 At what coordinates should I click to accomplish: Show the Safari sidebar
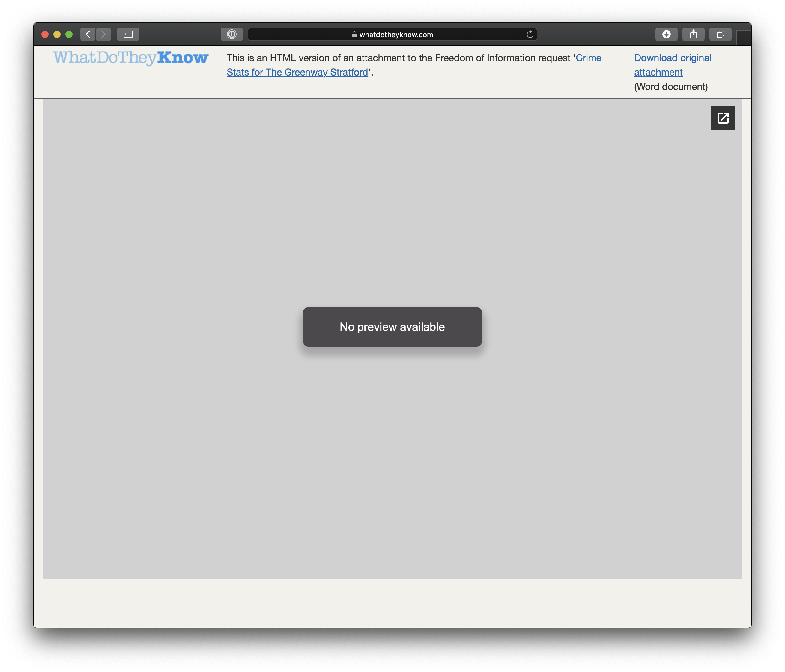click(x=128, y=34)
